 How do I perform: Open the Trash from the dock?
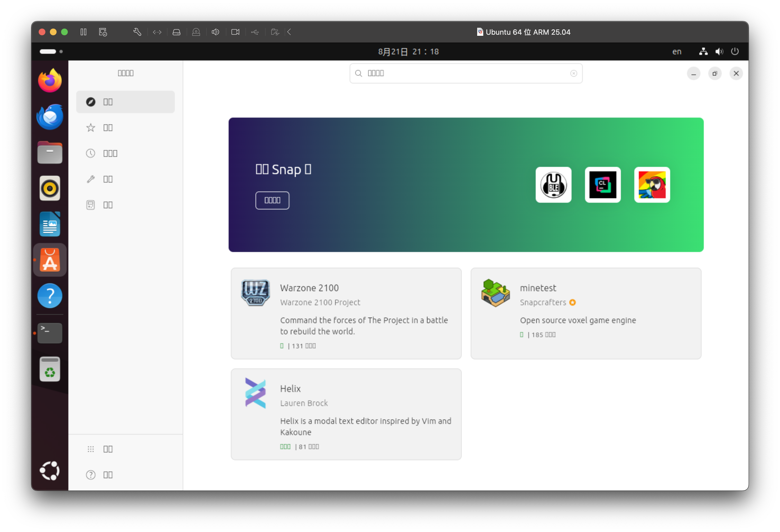pyautogui.click(x=50, y=369)
